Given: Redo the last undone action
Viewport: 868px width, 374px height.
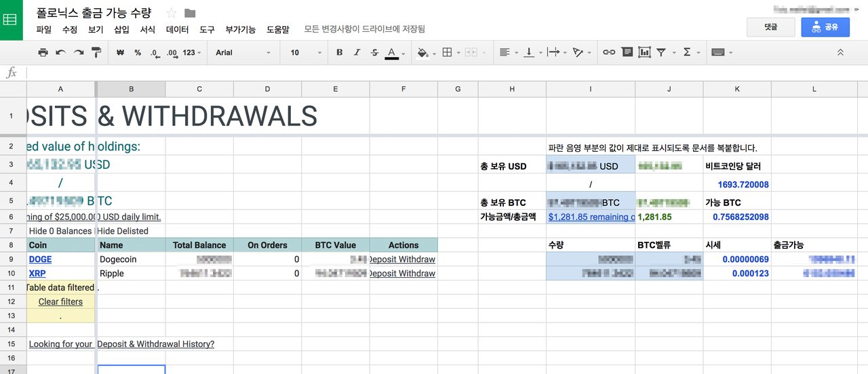Looking at the screenshot, I should coord(79,52).
